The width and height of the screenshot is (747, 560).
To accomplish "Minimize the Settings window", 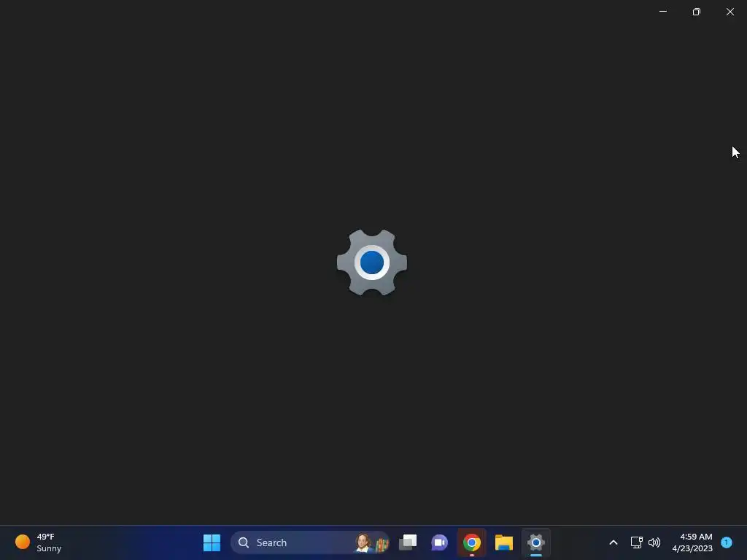I will (x=662, y=12).
